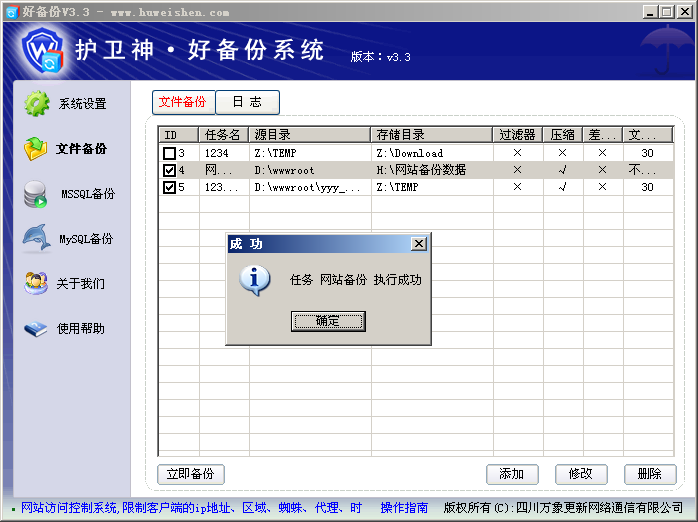This screenshot has height=522, width=698.
Task: Click the 修改 button
Action: [x=581, y=474]
